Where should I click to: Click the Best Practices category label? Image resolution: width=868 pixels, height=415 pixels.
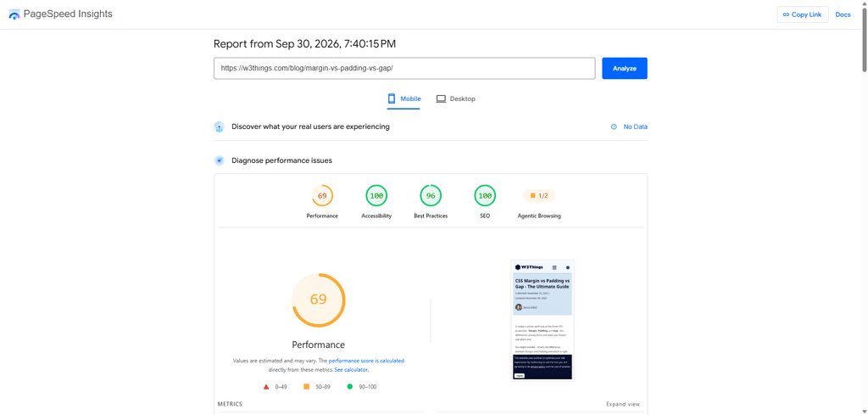pos(431,216)
